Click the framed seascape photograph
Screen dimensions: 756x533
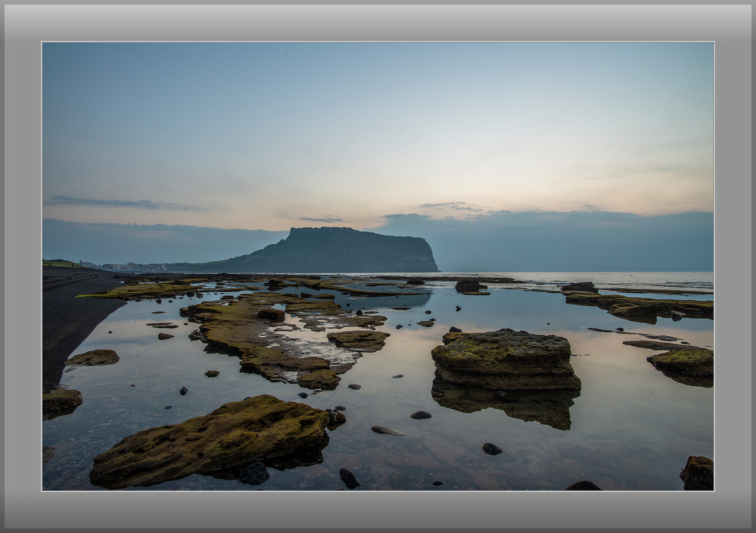click(378, 266)
